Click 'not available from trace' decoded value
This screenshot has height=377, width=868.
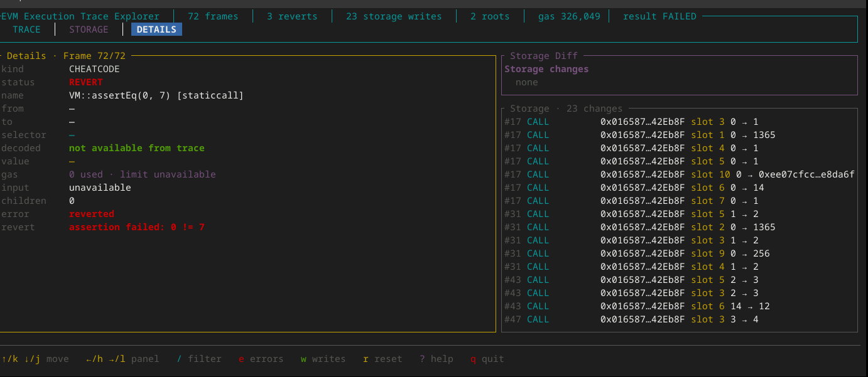(137, 148)
